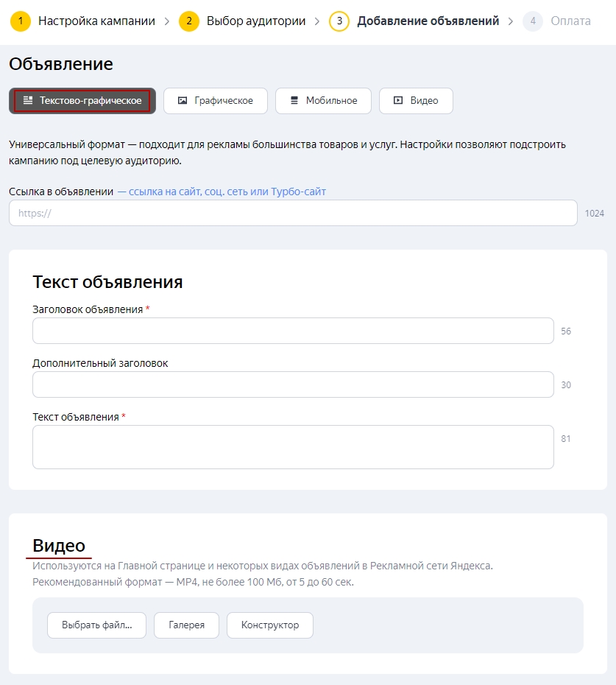Switch to the Видео format play icon

pyautogui.click(x=398, y=101)
